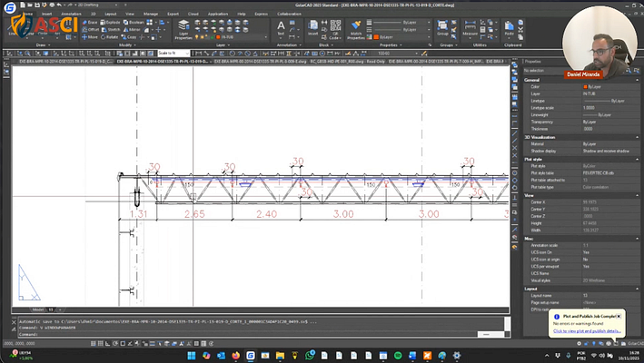The width and height of the screenshot is (644, 363).
Task: Select the Move tool
Action: 90,37
